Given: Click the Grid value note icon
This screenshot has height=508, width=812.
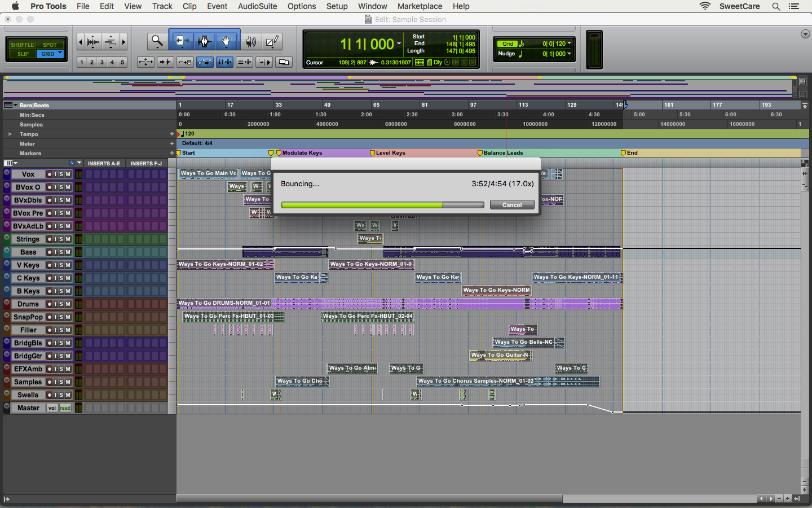Looking at the screenshot, I should point(521,43).
